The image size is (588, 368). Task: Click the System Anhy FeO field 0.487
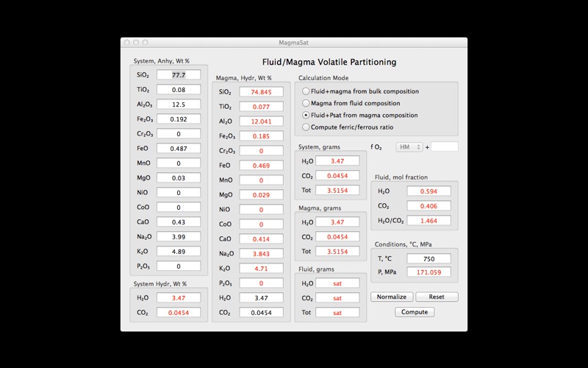click(x=179, y=149)
